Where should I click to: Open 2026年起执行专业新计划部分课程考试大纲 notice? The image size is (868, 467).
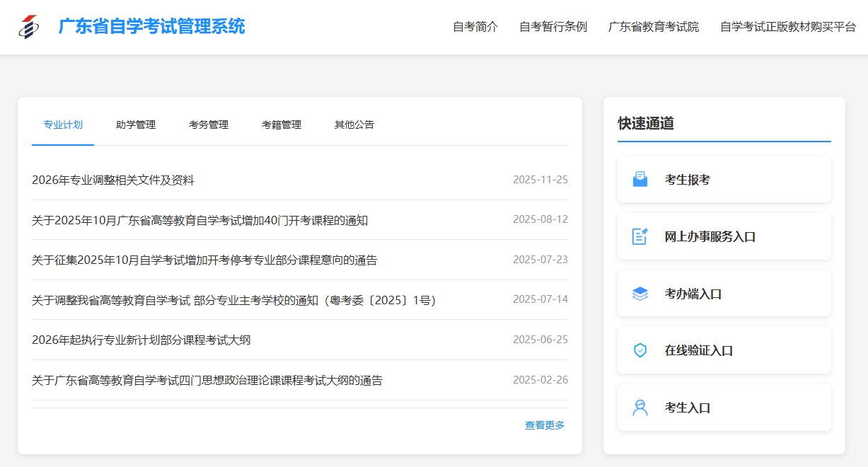[x=141, y=340]
